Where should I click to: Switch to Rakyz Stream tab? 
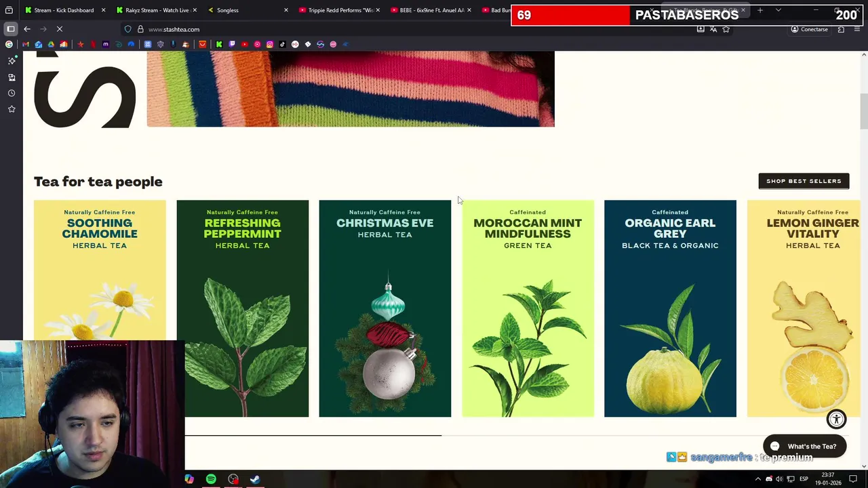156,10
